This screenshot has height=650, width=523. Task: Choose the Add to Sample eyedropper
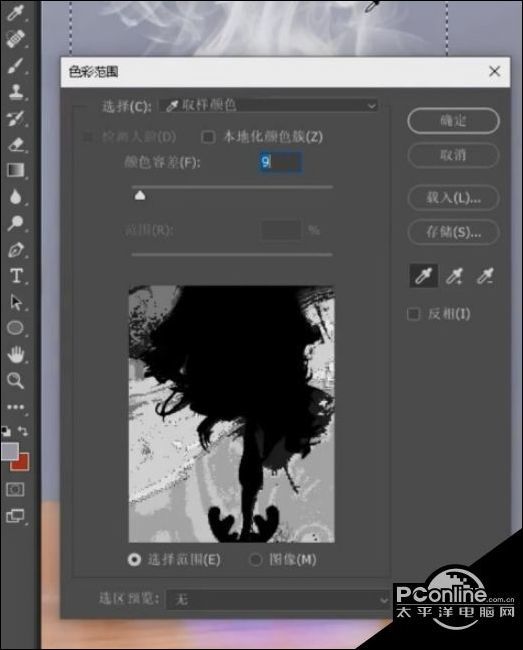point(454,276)
